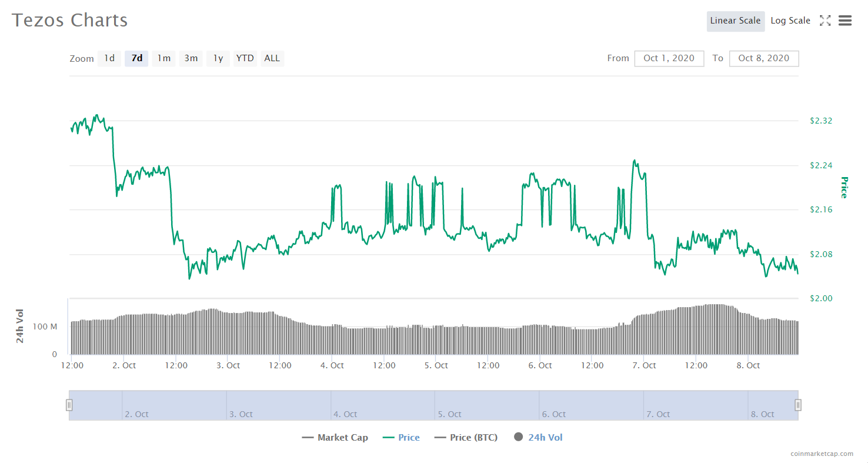This screenshot has width=868, height=463.
Task: Click the $2.32 price axis label
Action: pyautogui.click(x=821, y=121)
